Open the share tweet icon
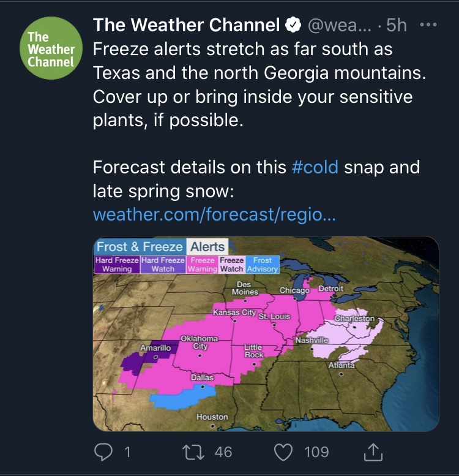This screenshot has height=476, width=459. tap(373, 452)
